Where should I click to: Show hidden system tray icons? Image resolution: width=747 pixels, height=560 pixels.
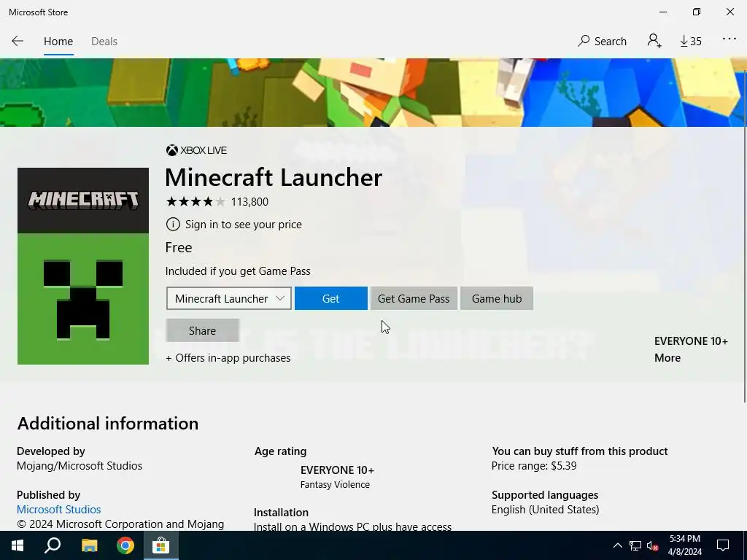pos(617,545)
